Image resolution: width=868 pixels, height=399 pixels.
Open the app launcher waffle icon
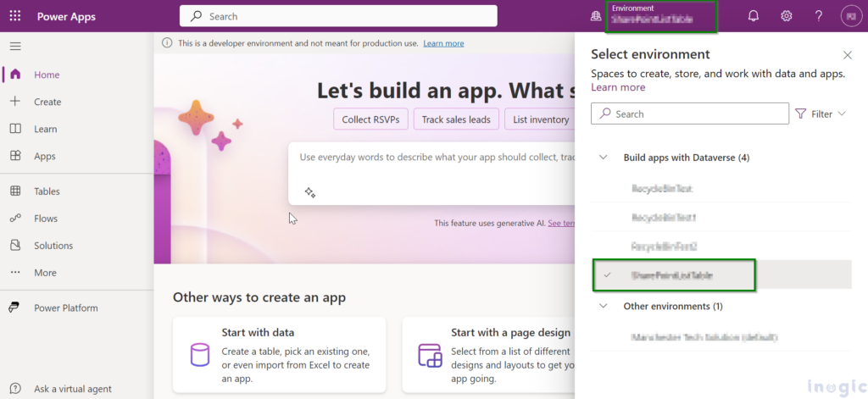pyautogui.click(x=15, y=16)
